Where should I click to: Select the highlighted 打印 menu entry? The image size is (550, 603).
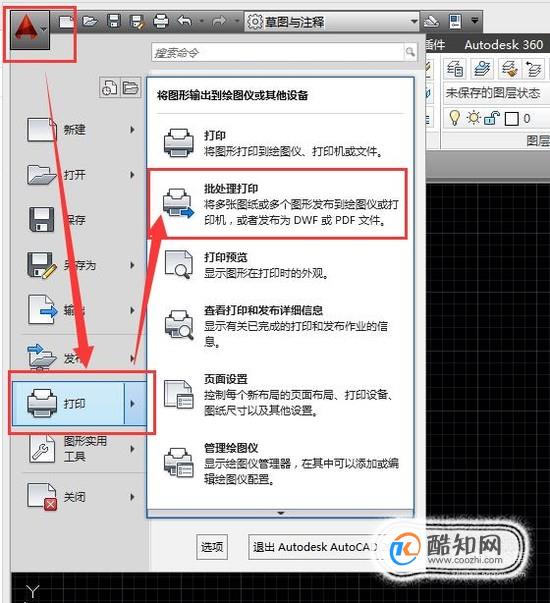tap(79, 403)
